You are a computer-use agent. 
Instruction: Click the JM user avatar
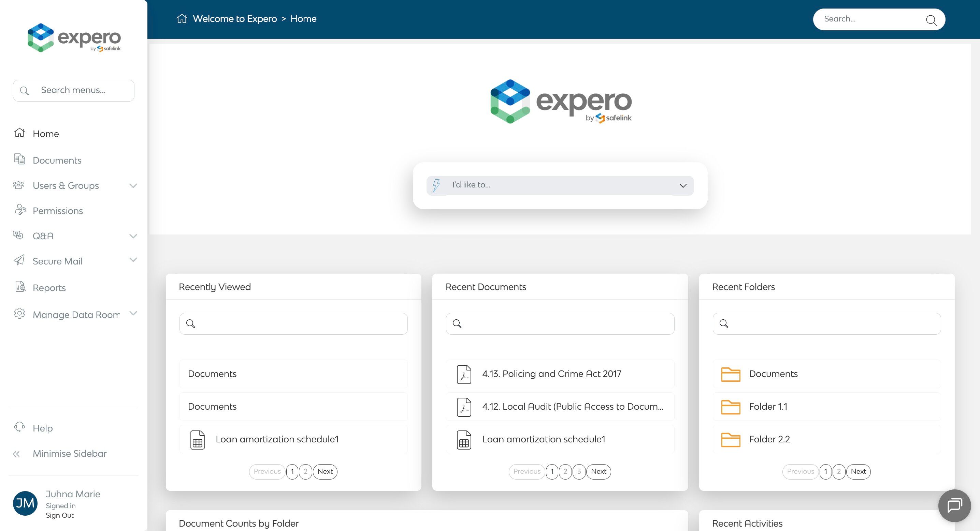[x=25, y=503]
